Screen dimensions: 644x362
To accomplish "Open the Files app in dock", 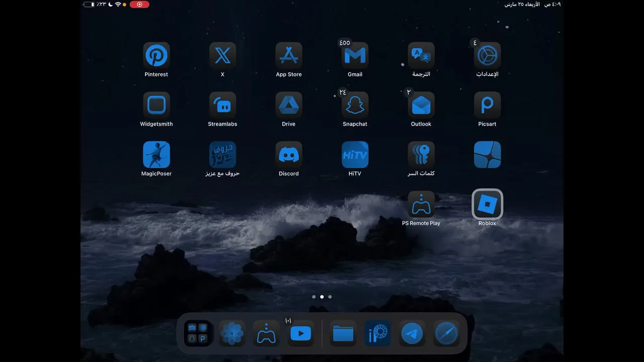I will (343, 333).
